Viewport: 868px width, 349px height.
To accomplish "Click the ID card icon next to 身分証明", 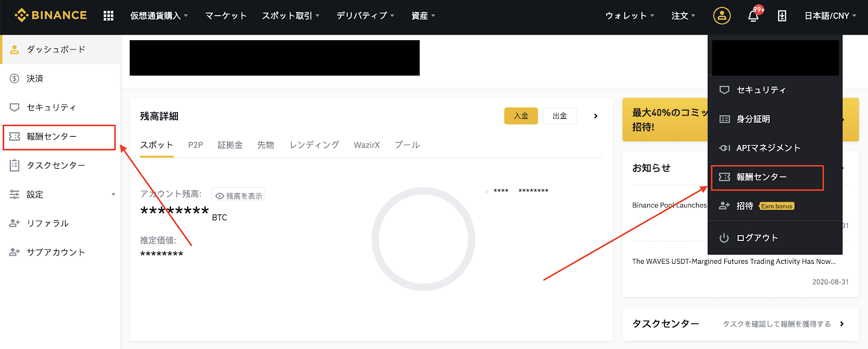I will pos(724,119).
